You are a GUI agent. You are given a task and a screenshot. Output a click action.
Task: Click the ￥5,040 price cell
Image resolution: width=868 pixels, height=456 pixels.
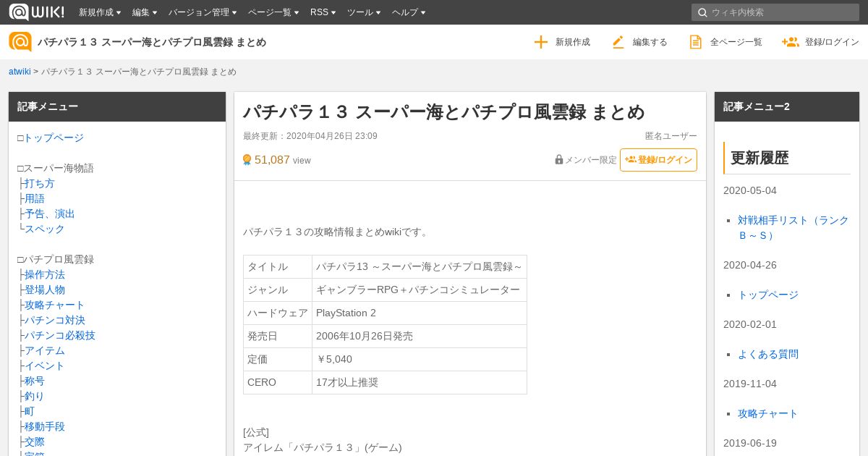(x=420, y=359)
